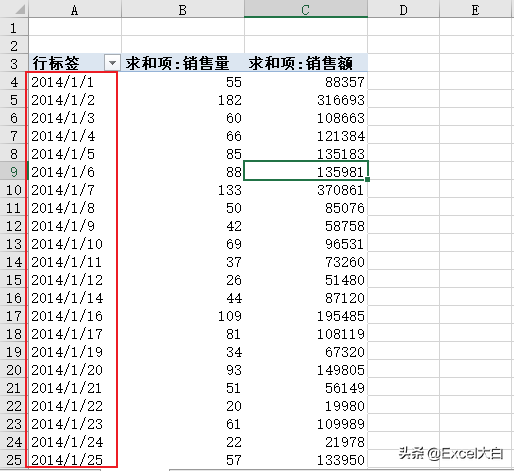Select date cell 2014/1/12
Viewport: 514px width, 471px height.
(x=75, y=280)
